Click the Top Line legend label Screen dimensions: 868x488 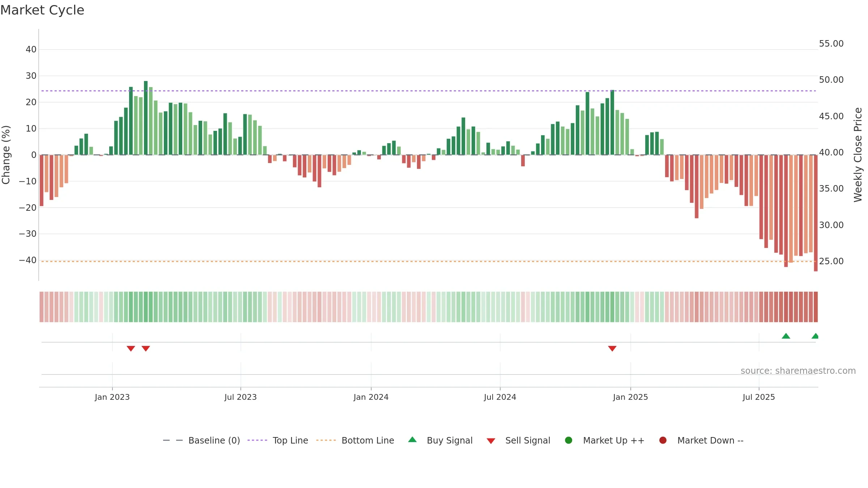click(290, 441)
